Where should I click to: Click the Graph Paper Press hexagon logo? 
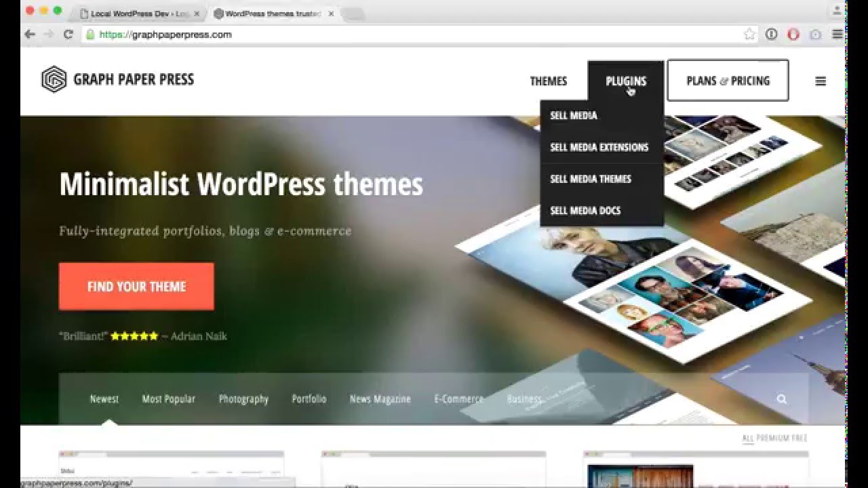(x=54, y=79)
